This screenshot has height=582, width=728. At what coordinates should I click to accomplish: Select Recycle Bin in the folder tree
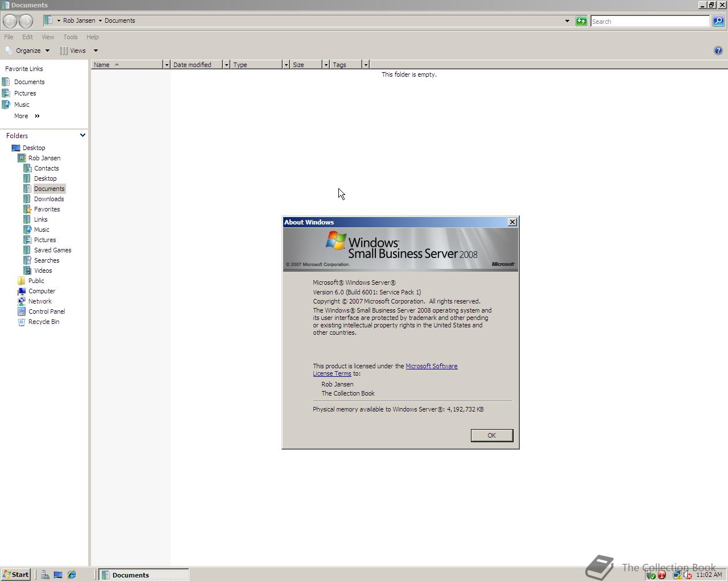tap(44, 322)
